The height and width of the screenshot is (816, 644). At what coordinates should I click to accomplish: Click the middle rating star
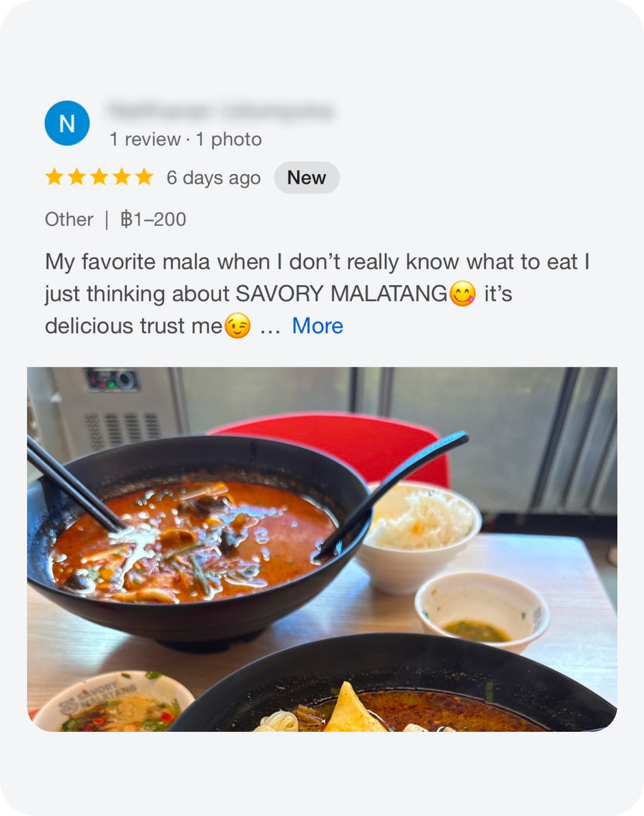coord(99,177)
